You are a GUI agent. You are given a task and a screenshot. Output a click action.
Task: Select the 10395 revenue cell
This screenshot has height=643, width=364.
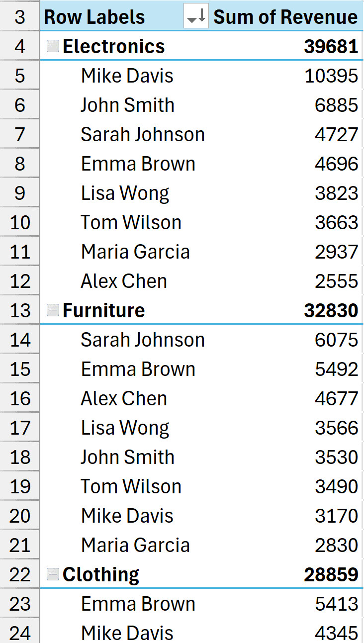(331, 76)
